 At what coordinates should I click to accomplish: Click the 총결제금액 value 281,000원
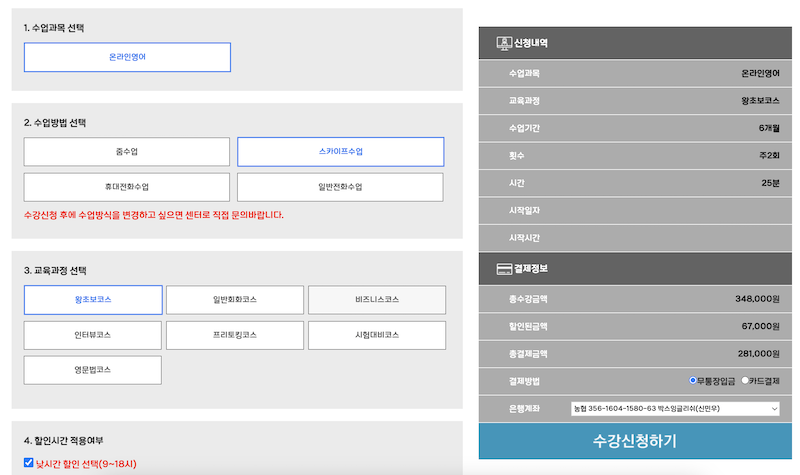click(x=759, y=354)
